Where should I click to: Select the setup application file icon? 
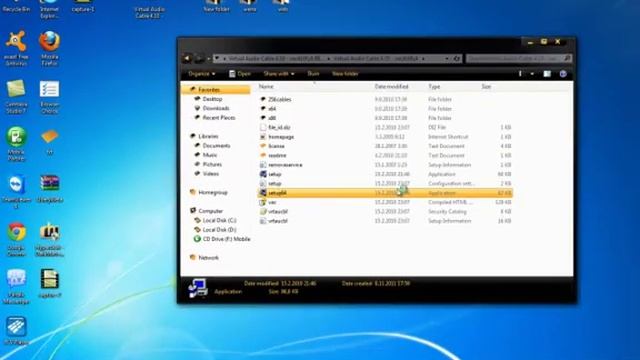[263, 174]
